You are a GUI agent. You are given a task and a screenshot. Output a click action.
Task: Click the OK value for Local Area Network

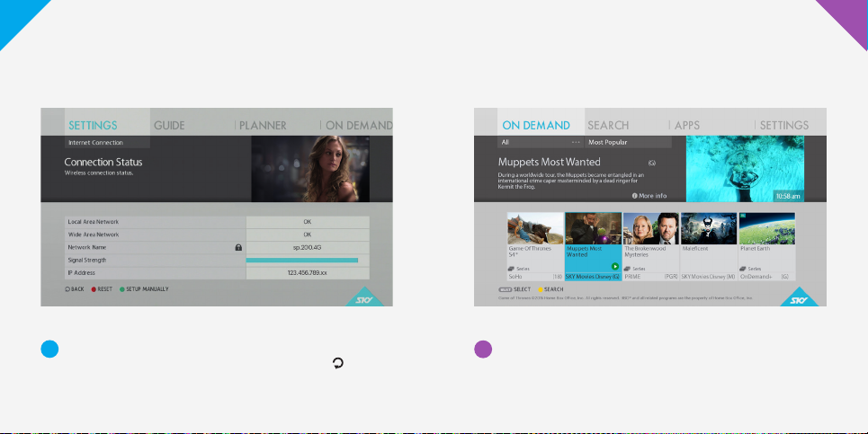point(308,222)
